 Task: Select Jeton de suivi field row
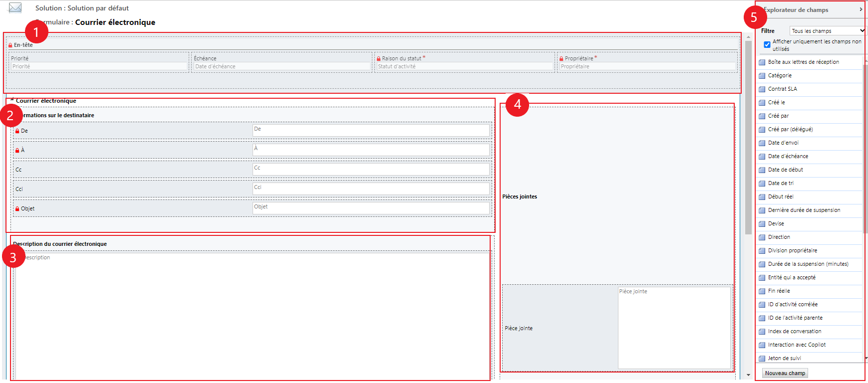(x=809, y=358)
